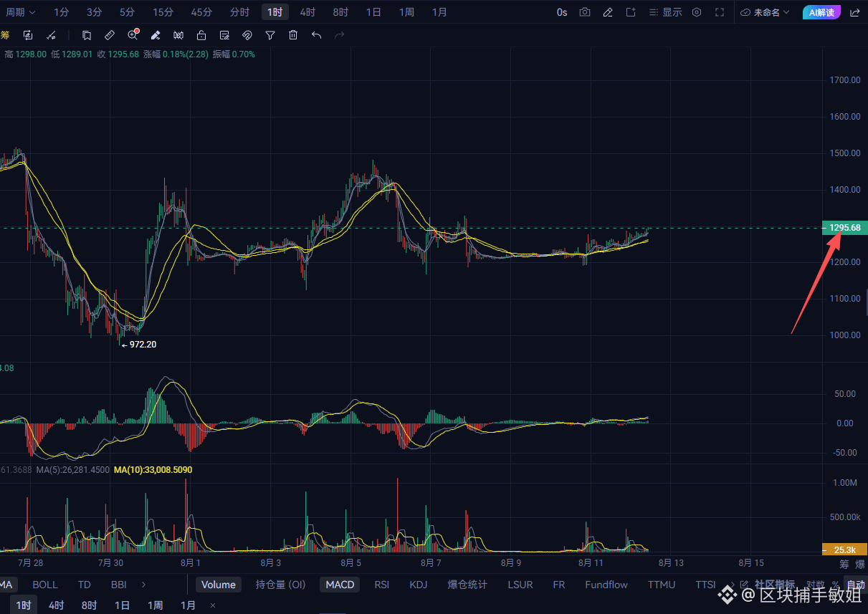Select the ruler measure tool
Screen dimensions: 868x614
tap(110, 35)
